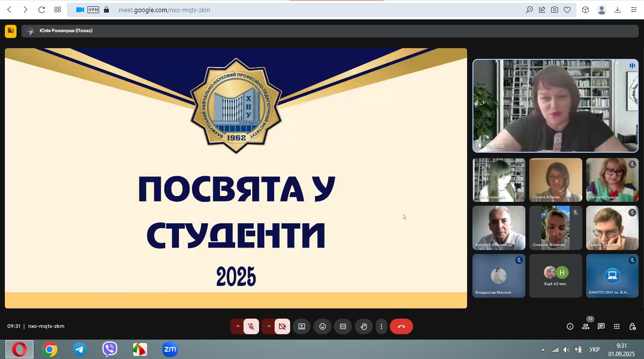Click the speaking indicator on Tatiana's tile
Screen dimensions: 644x359
[632, 66]
